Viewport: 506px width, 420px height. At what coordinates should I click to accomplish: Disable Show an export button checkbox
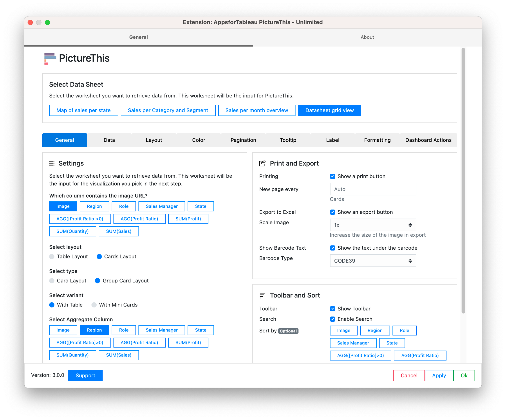coord(333,212)
